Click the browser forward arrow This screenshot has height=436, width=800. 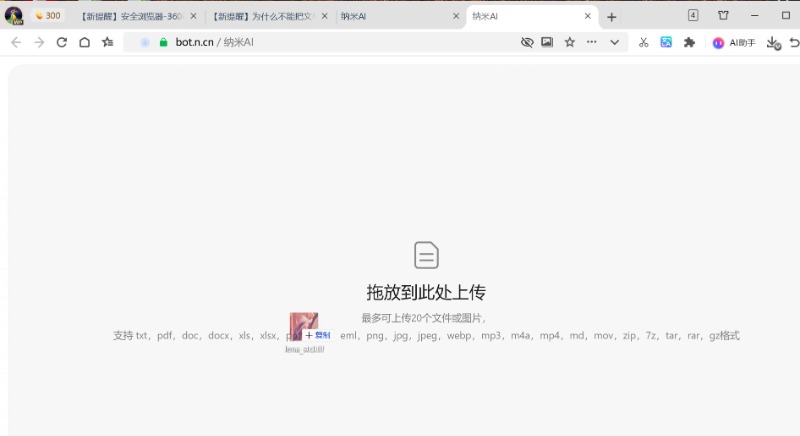pos(39,42)
